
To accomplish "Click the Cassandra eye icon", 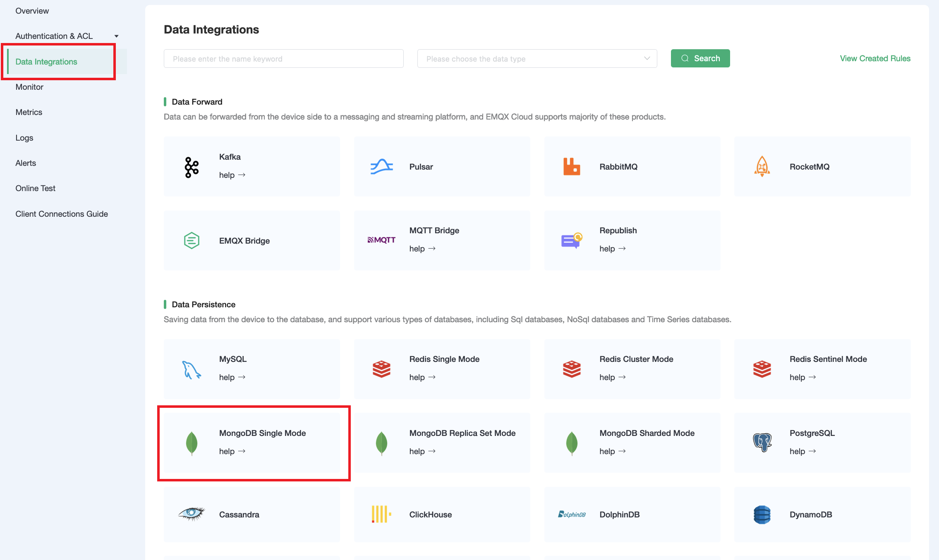I will pyautogui.click(x=192, y=514).
